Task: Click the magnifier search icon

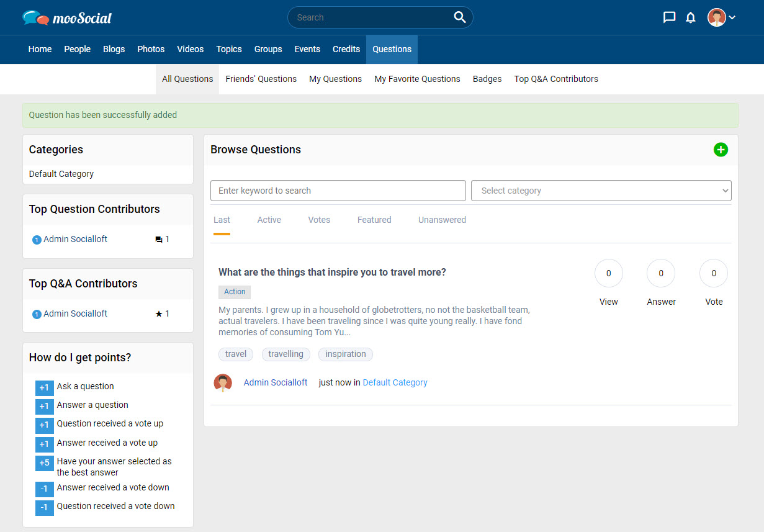Action: pos(460,17)
